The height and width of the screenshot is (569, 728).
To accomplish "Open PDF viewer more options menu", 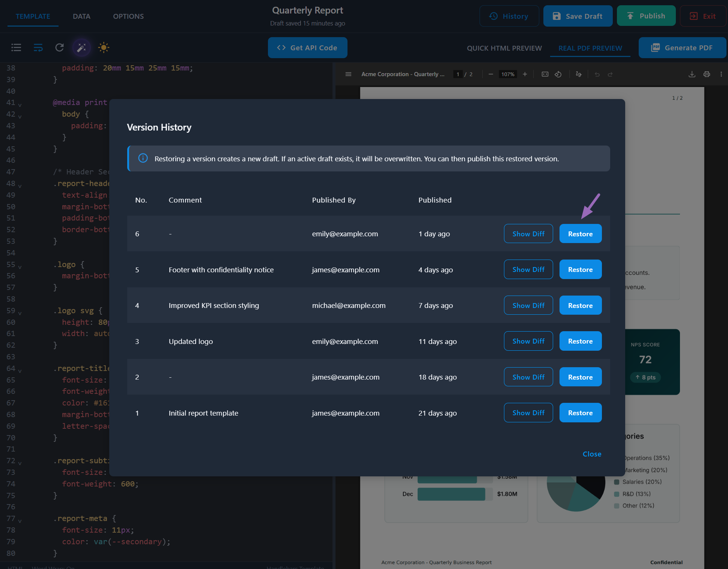I will click(721, 74).
